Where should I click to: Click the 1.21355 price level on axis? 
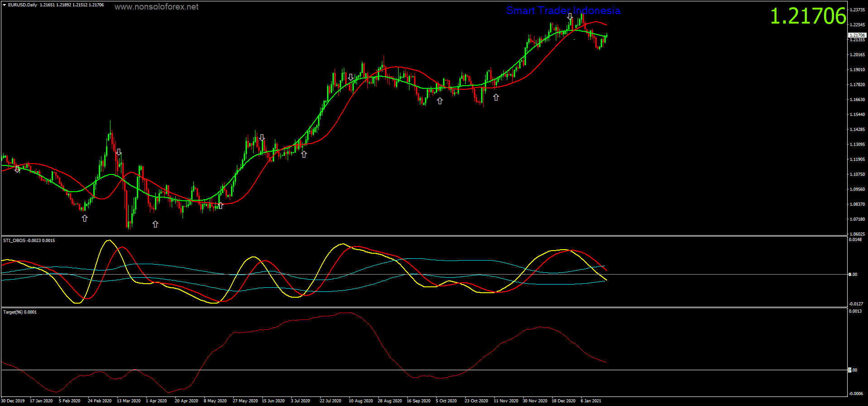[x=858, y=40]
